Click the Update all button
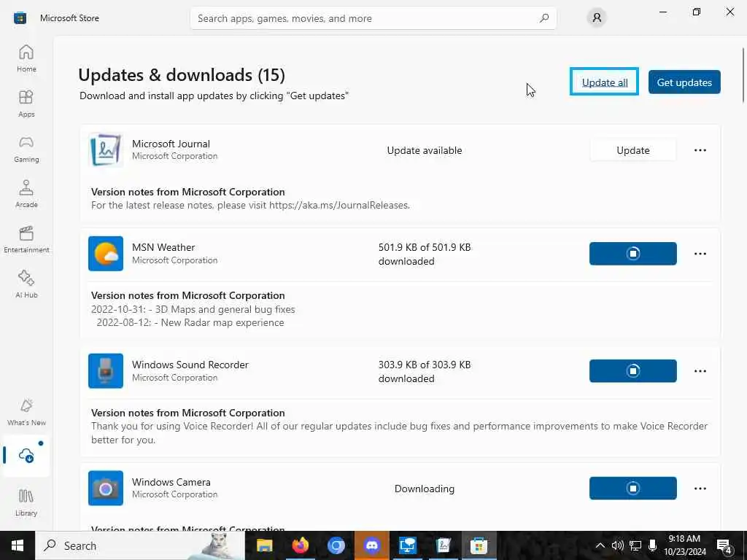This screenshot has height=560, width=747. tap(604, 82)
